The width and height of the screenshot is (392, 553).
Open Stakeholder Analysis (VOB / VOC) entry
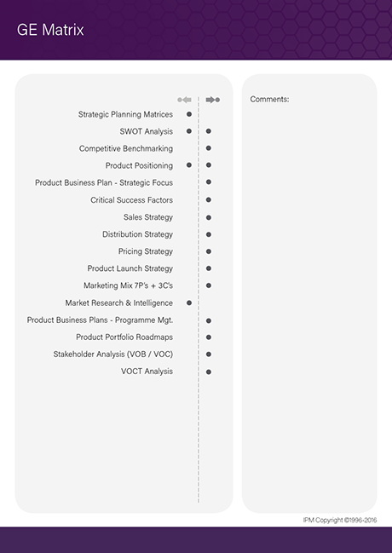tap(112, 354)
